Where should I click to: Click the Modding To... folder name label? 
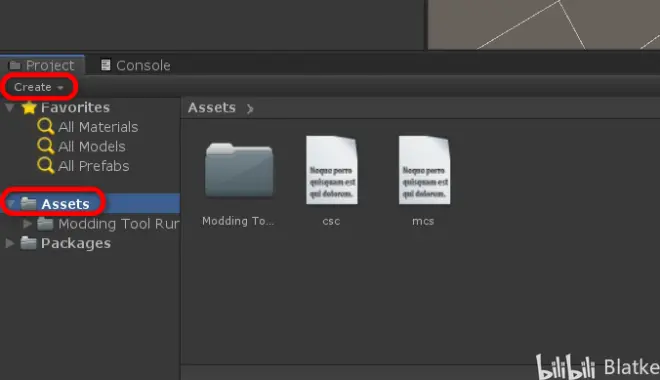coord(238,221)
